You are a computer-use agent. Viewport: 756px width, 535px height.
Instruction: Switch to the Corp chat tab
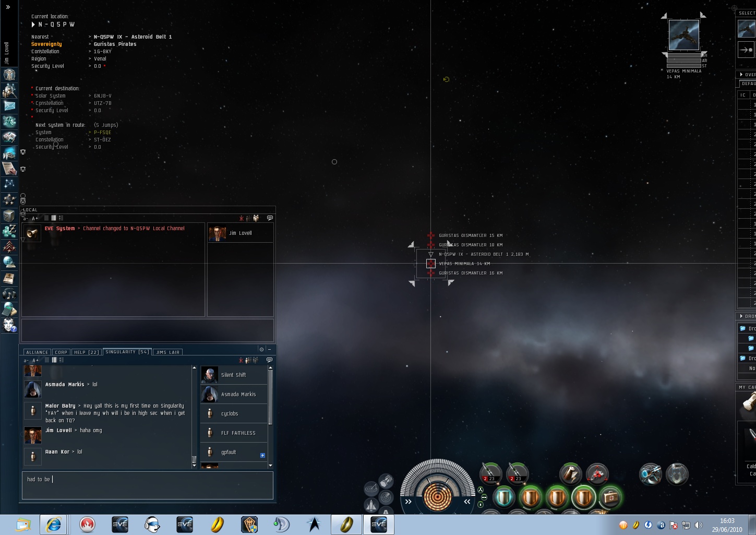(61, 352)
